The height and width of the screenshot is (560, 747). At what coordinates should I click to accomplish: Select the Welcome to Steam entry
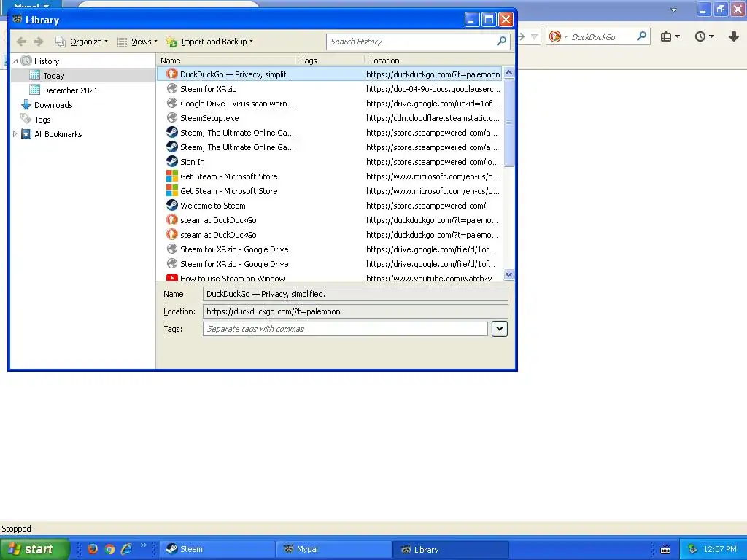(x=329, y=206)
